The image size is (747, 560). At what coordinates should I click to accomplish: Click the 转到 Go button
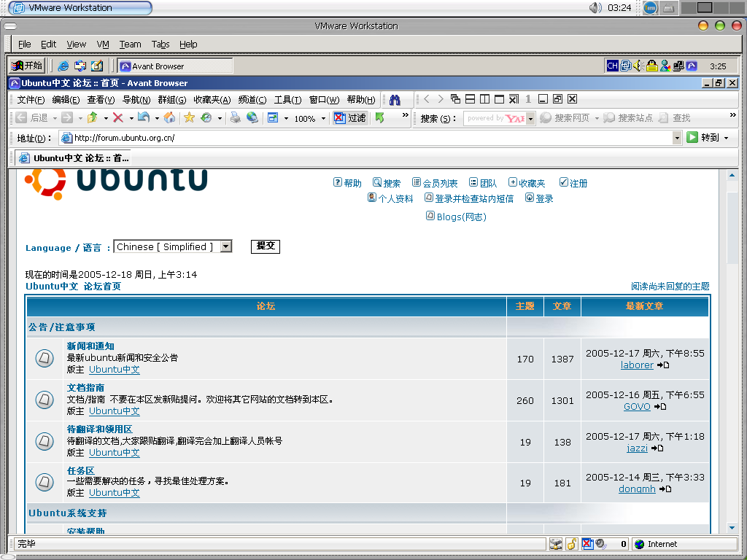(x=703, y=138)
